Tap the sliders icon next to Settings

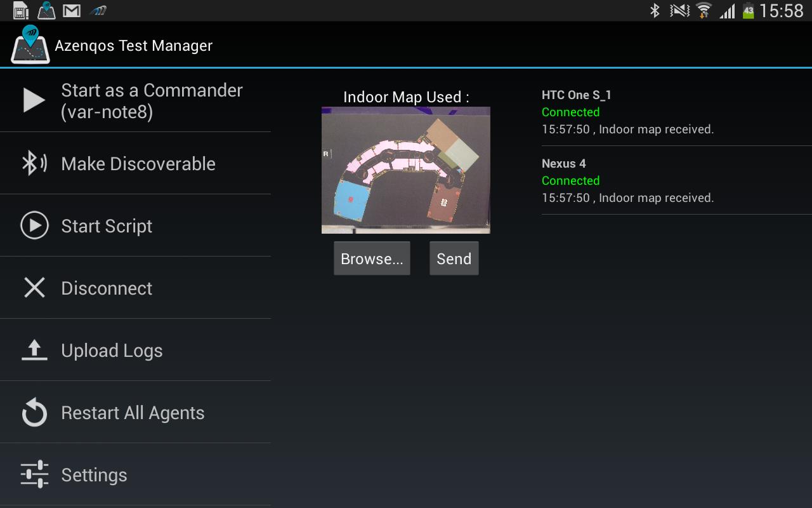34,474
